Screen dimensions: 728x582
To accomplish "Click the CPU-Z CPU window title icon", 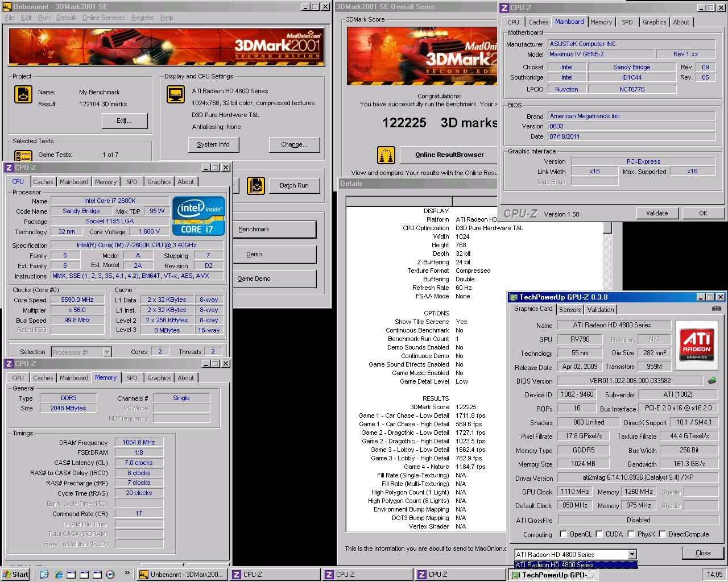I will pos(9,167).
